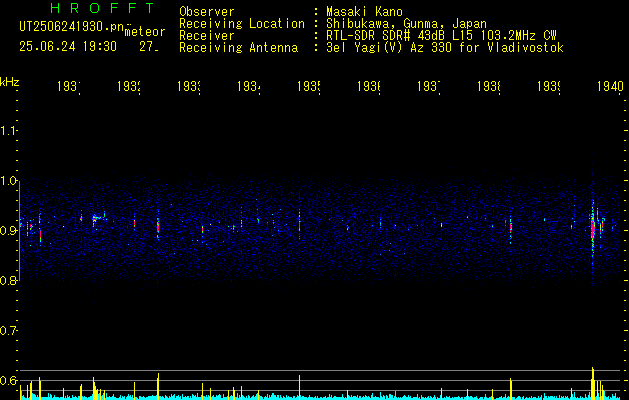
Task: Click the "Receiving Antenna" label
Action: (x=238, y=48)
